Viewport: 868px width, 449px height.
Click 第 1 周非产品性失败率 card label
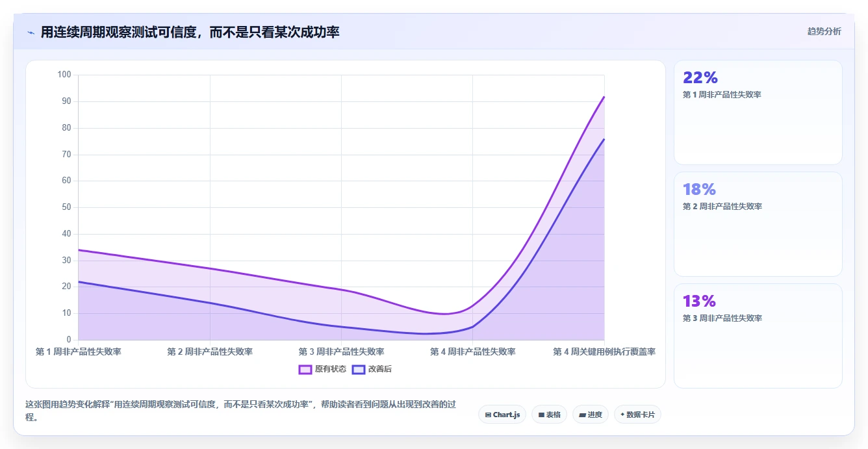[722, 95]
